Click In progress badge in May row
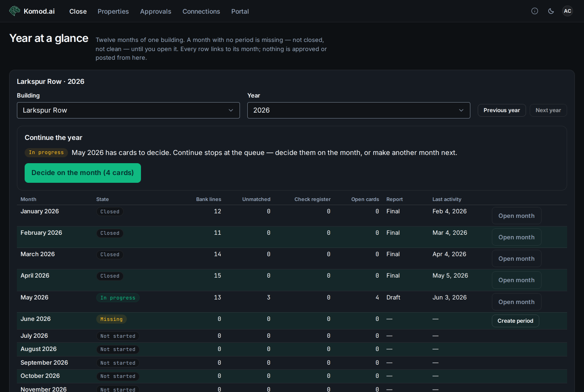584x392 pixels. pos(118,298)
